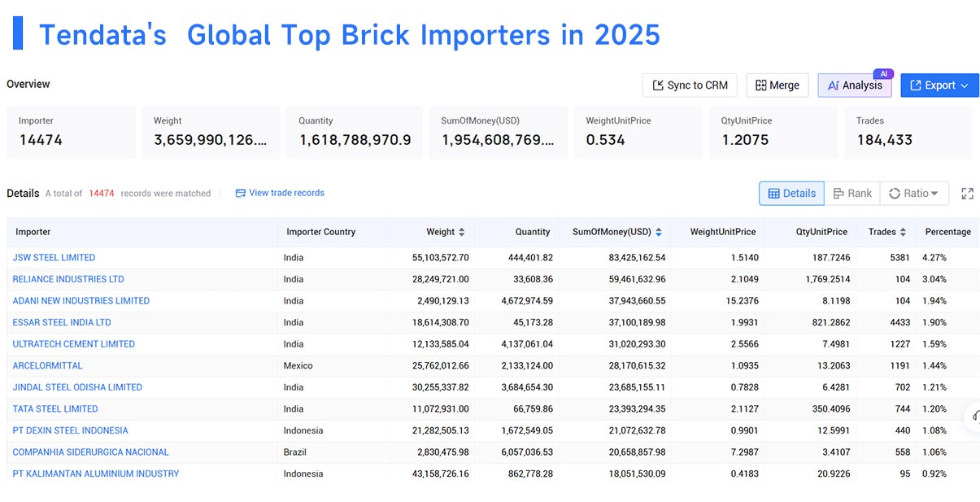Open the ULTRATECH CEMENT LIMITED link
Screen dimensions: 980x502
click(x=74, y=343)
